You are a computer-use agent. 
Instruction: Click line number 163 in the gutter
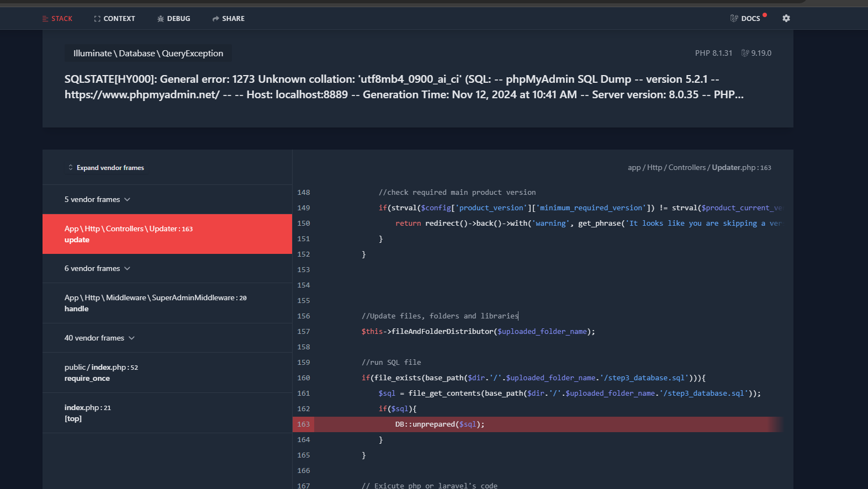point(303,424)
